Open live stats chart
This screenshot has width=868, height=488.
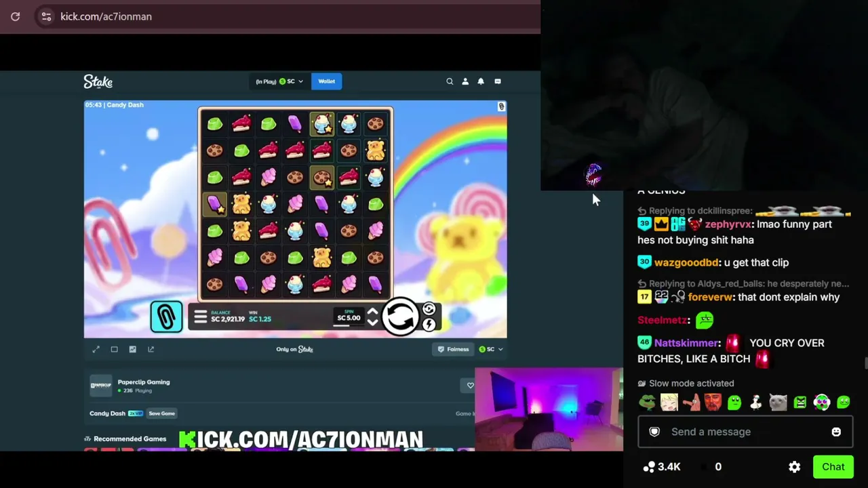132,349
